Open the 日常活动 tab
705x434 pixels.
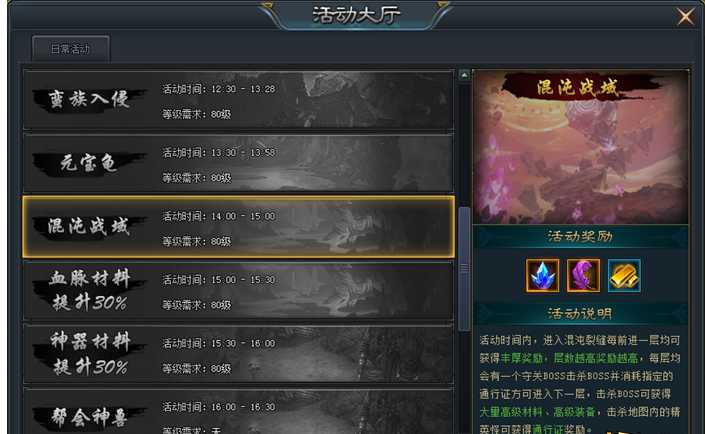[x=71, y=49]
